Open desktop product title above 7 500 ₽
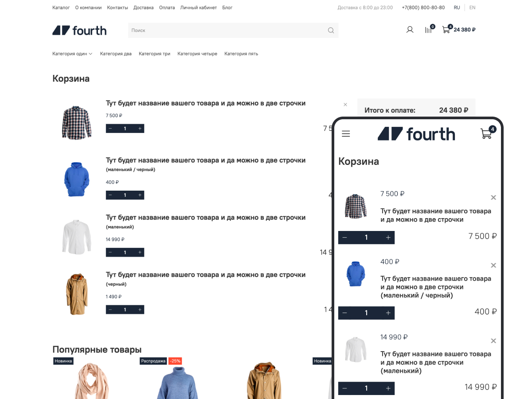Viewport: 532px width, 399px height. click(206, 103)
